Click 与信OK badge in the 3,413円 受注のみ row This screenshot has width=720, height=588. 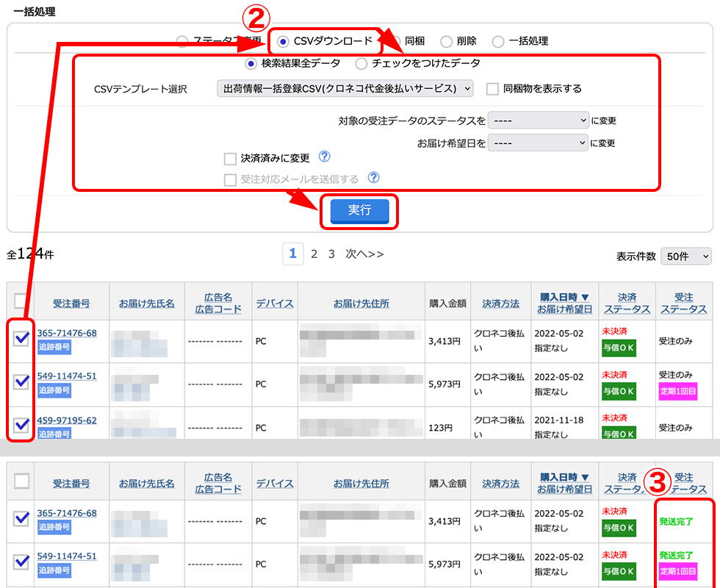click(x=619, y=348)
